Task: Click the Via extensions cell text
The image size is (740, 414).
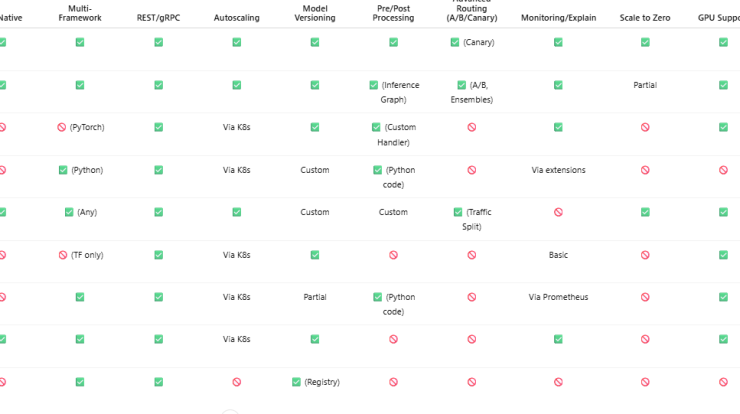Action: pos(558,170)
